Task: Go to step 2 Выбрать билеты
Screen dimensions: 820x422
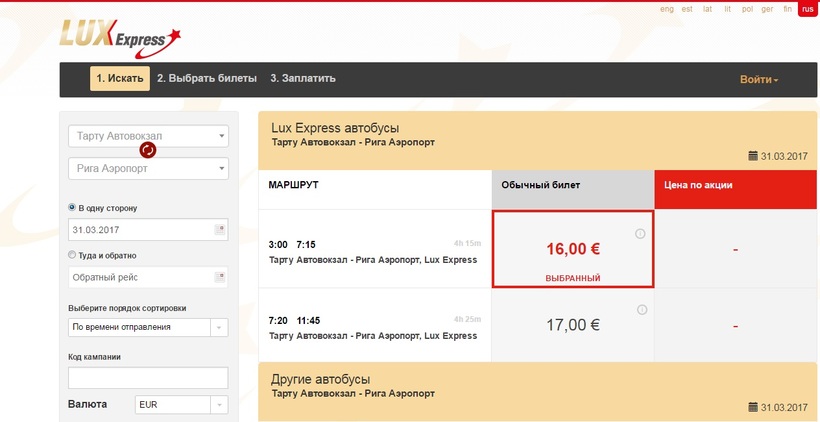Action: (207, 78)
